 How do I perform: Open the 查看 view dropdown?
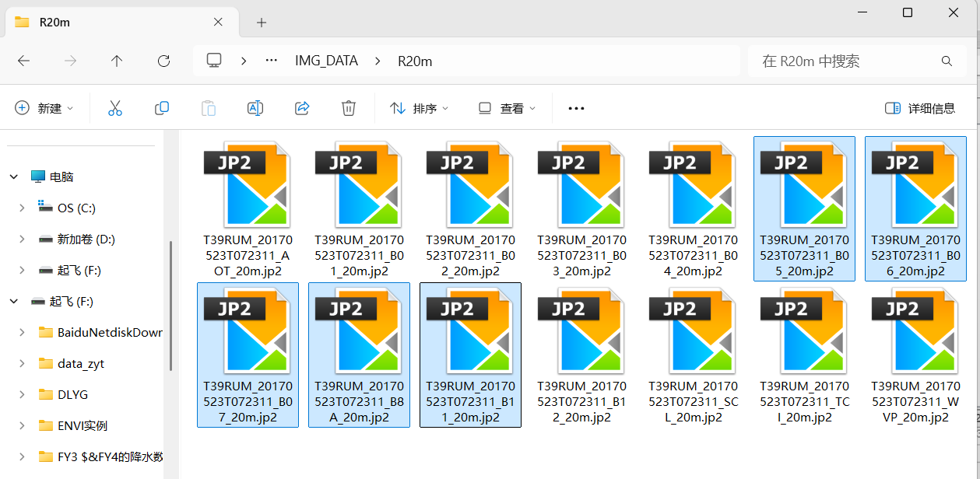coord(507,109)
